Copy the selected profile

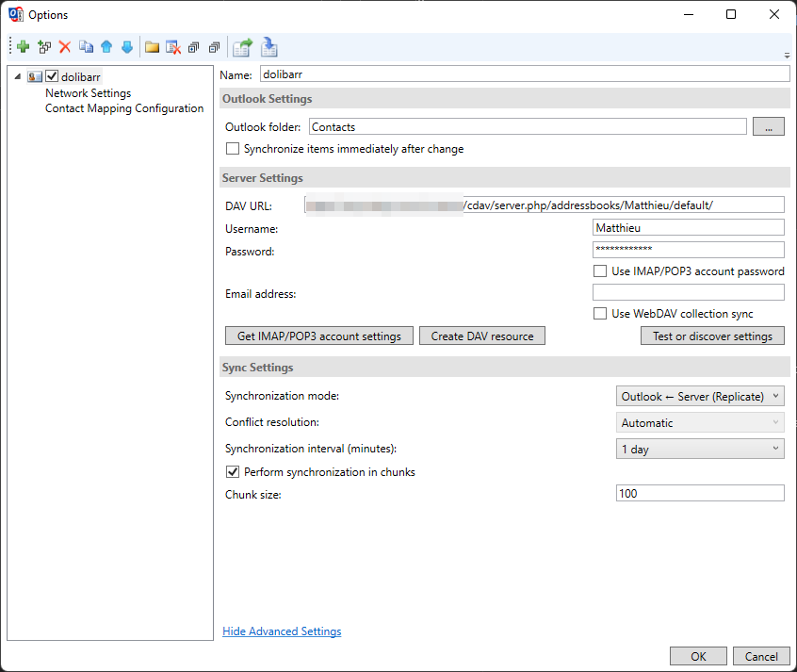point(85,46)
